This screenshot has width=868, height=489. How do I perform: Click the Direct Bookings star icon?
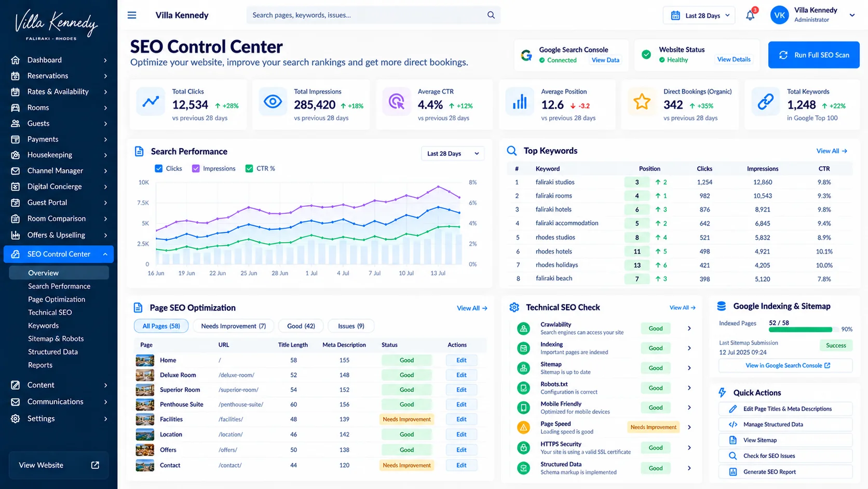pyautogui.click(x=642, y=101)
